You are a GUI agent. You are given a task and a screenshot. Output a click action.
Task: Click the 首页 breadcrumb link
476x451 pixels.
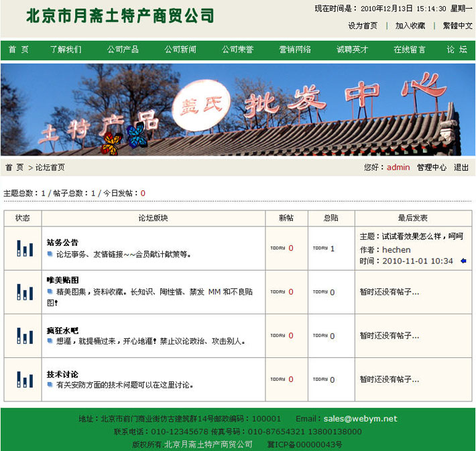(15, 168)
